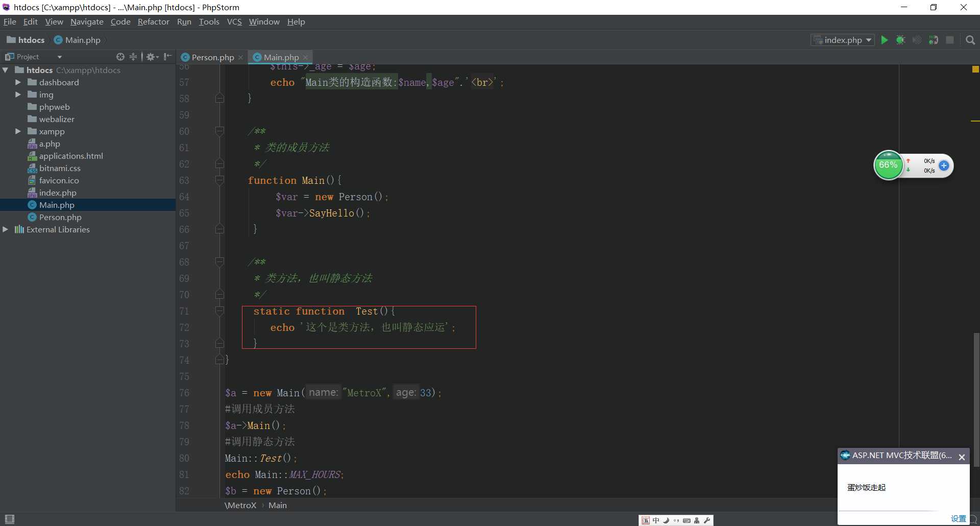Select bitnami.css file

tap(60, 168)
